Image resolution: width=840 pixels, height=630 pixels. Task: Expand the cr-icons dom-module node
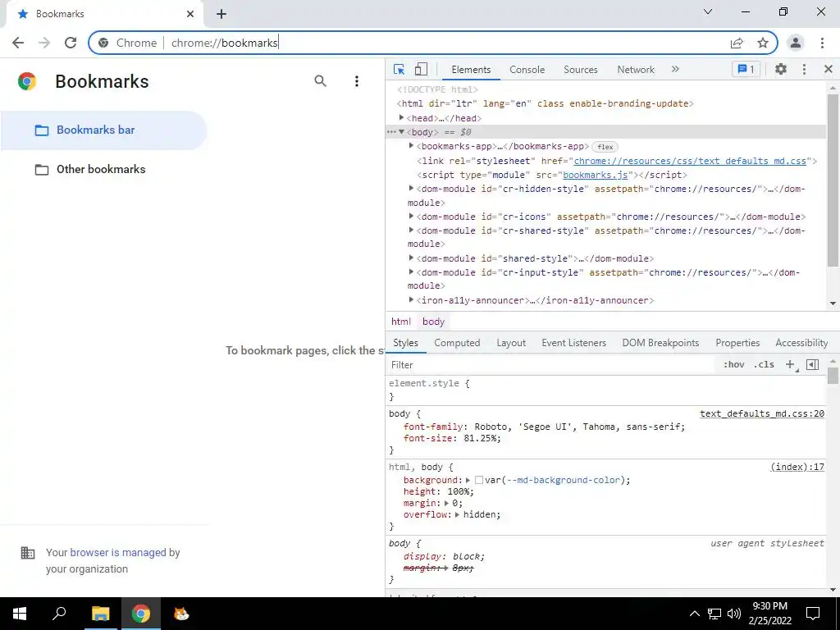tap(411, 217)
